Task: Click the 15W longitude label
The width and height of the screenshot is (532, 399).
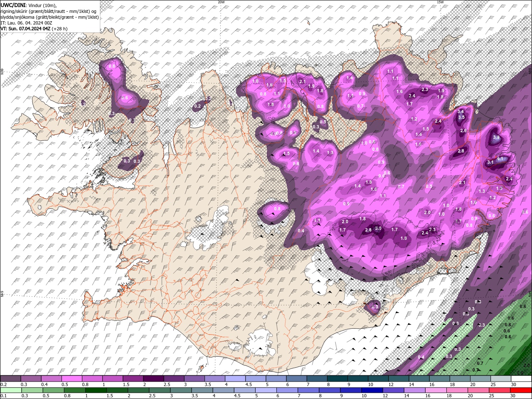Action: pyautogui.click(x=440, y=2)
